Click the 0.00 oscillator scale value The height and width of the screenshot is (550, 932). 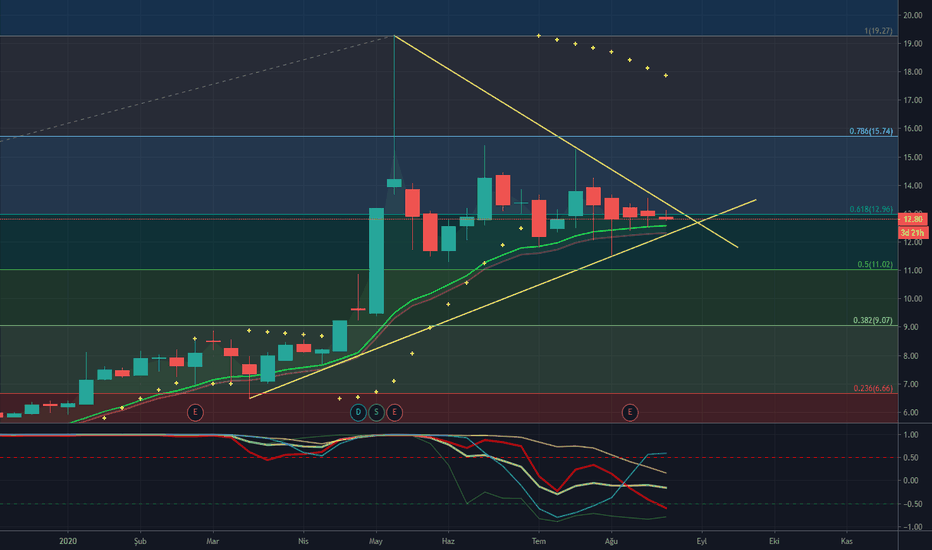[x=911, y=481]
